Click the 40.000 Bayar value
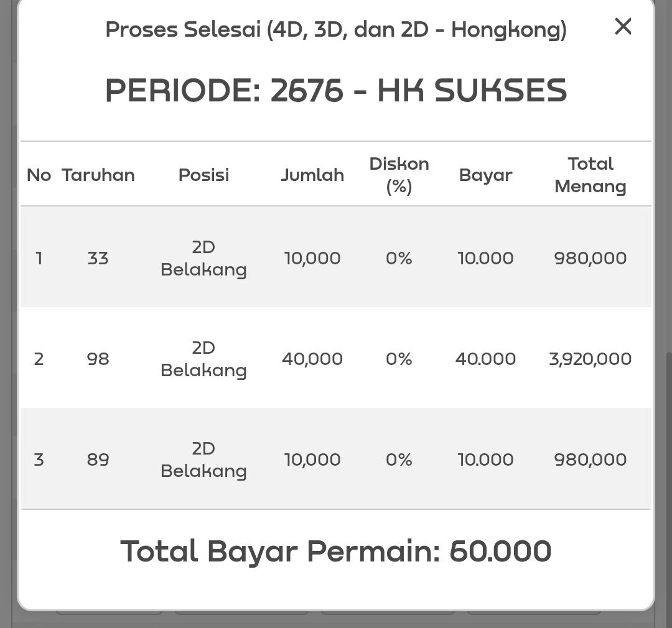This screenshot has height=628, width=672. click(485, 359)
